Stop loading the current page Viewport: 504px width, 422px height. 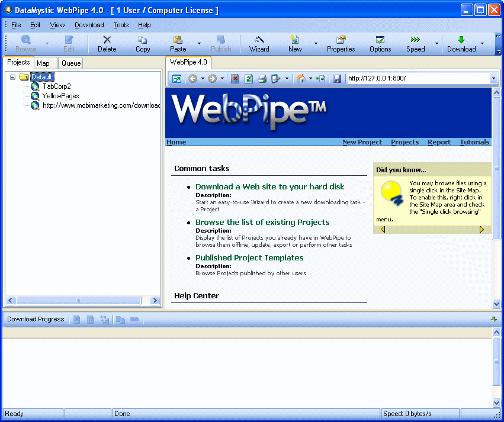point(235,78)
